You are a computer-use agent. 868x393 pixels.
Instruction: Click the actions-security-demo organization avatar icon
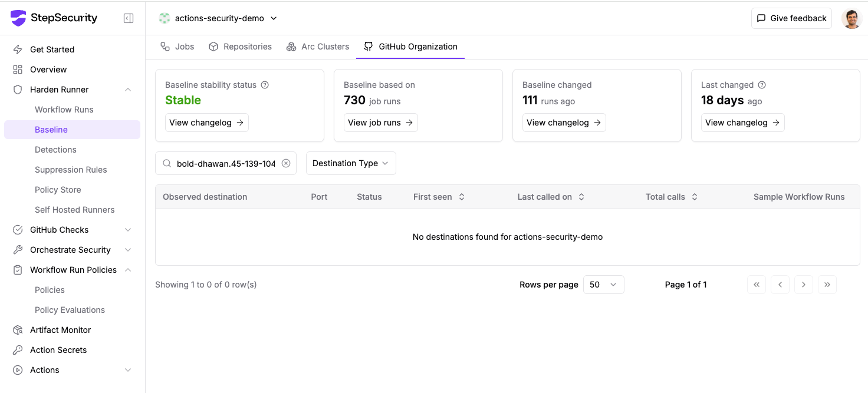pyautogui.click(x=165, y=18)
